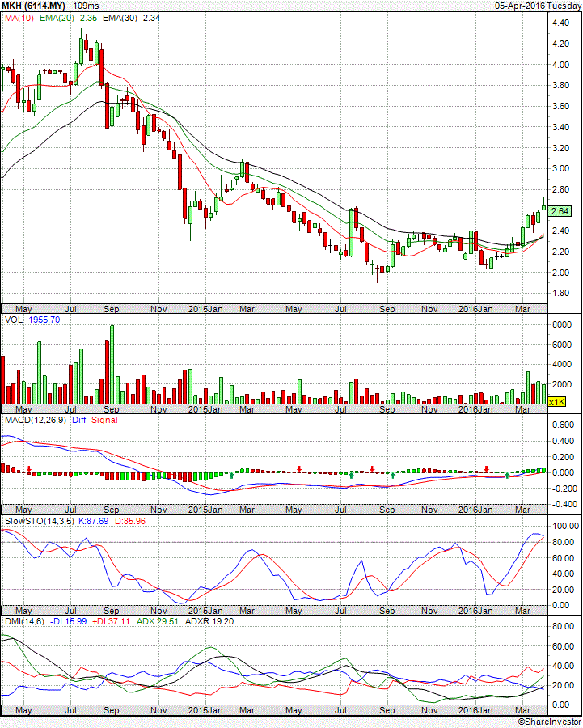Select the EMA(30) legend label

pos(120,18)
